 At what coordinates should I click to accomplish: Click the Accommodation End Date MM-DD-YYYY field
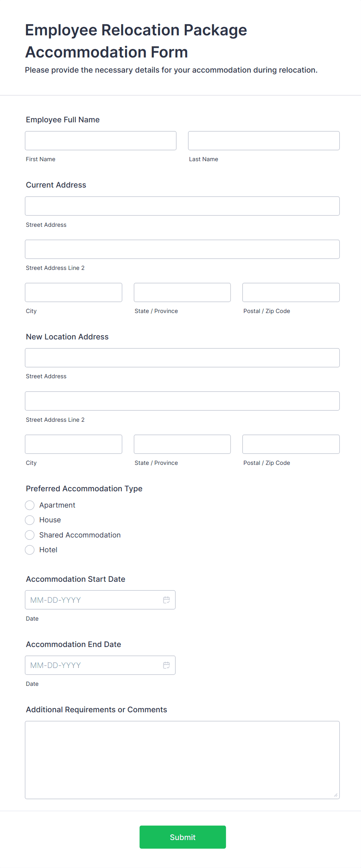[93, 665]
